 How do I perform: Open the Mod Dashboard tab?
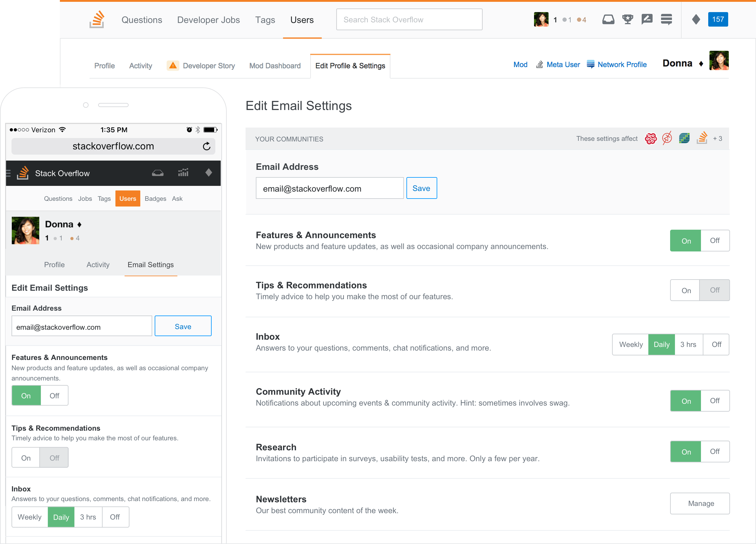click(275, 66)
